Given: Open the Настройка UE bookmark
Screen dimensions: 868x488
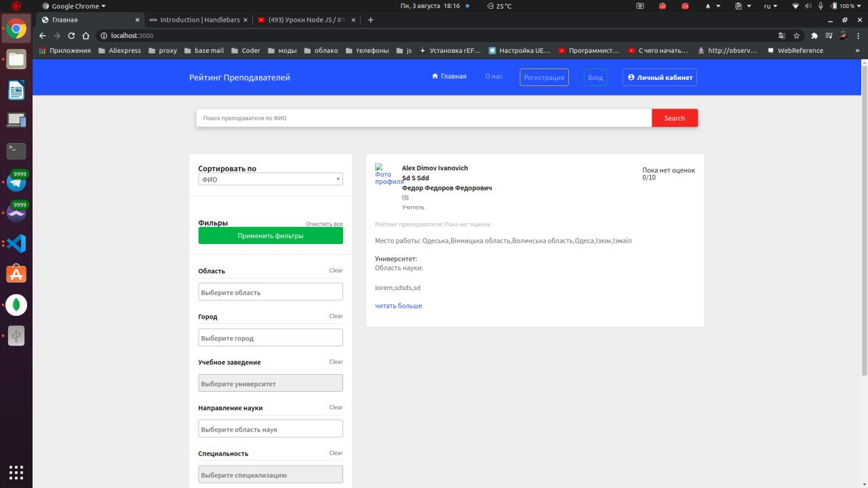Looking at the screenshot, I should (519, 50).
